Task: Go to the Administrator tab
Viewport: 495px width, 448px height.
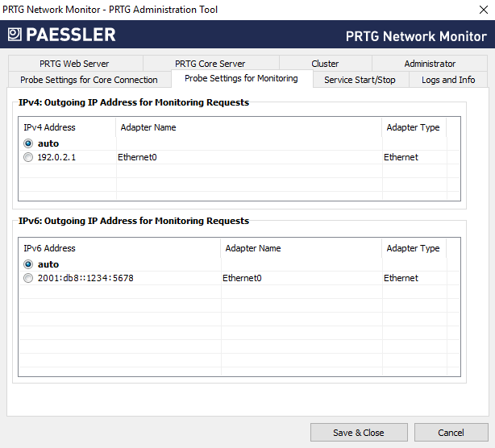Action: [430, 64]
